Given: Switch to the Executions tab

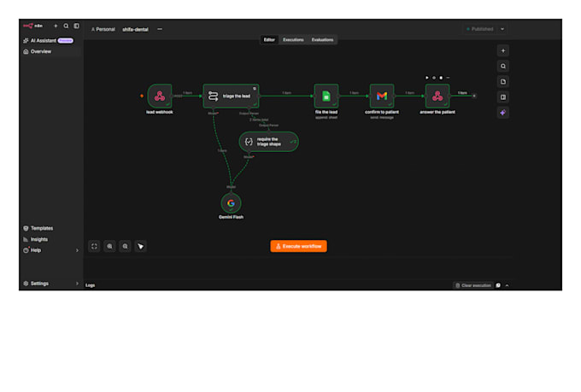Looking at the screenshot, I should (293, 39).
